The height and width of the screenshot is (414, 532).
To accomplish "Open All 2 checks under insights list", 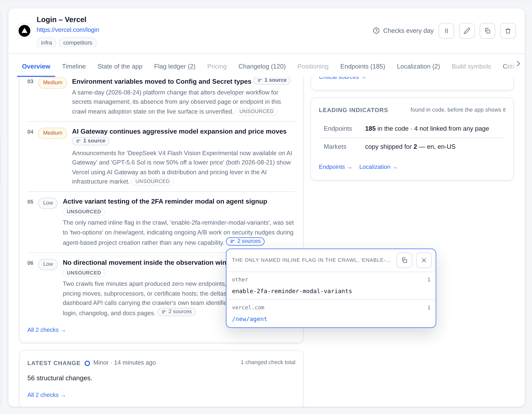I will pyautogui.click(x=46, y=330).
